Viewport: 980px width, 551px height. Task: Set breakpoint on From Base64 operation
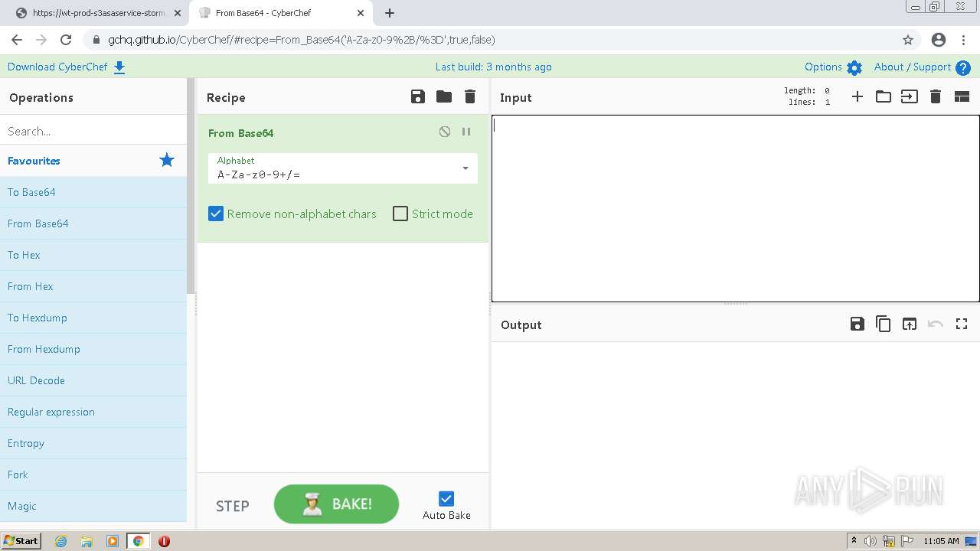(x=466, y=132)
